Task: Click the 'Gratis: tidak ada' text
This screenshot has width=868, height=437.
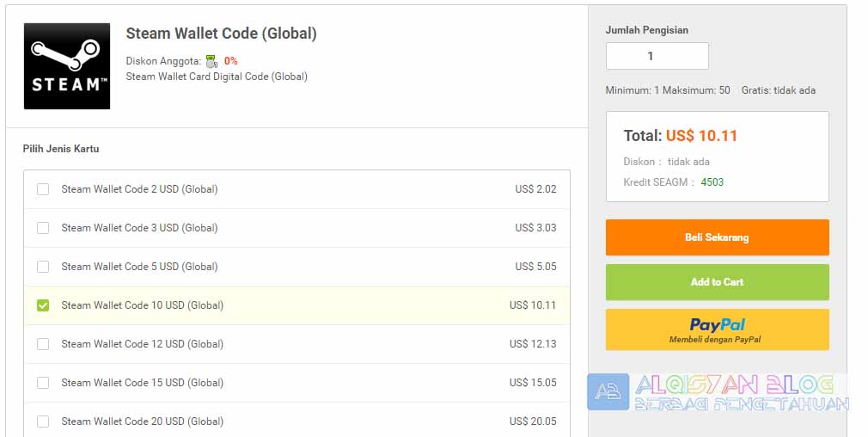Action: pos(779,90)
